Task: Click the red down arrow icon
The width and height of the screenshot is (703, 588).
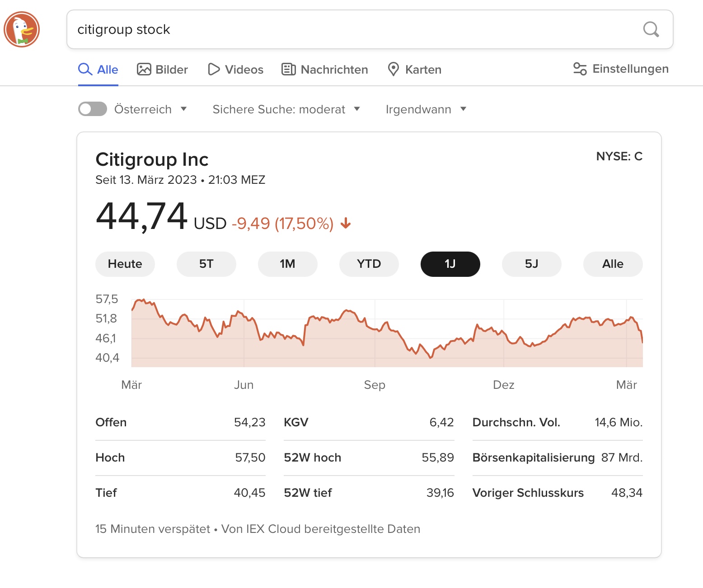Action: [x=346, y=223]
